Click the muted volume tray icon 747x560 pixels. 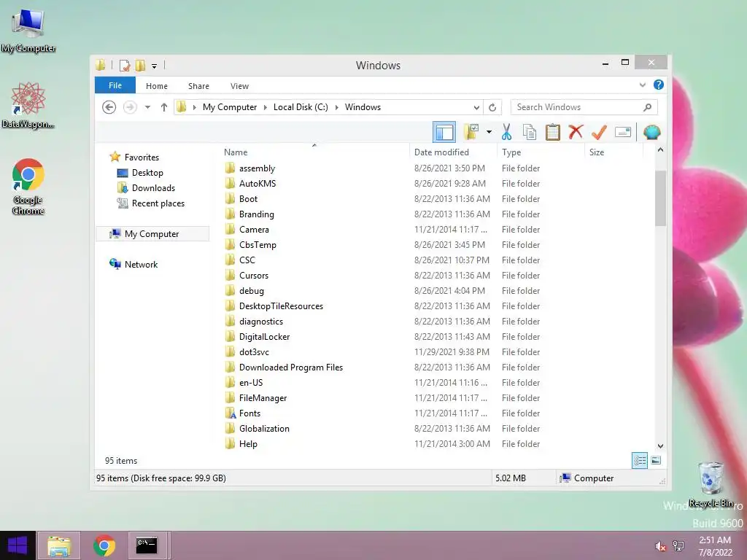click(661, 545)
